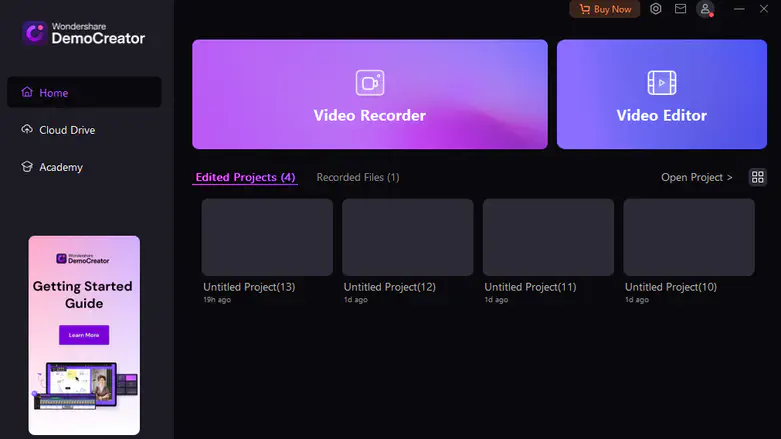Open Untitled Project(12) thumbnail
Image resolution: width=781 pixels, height=439 pixels.
(407, 237)
